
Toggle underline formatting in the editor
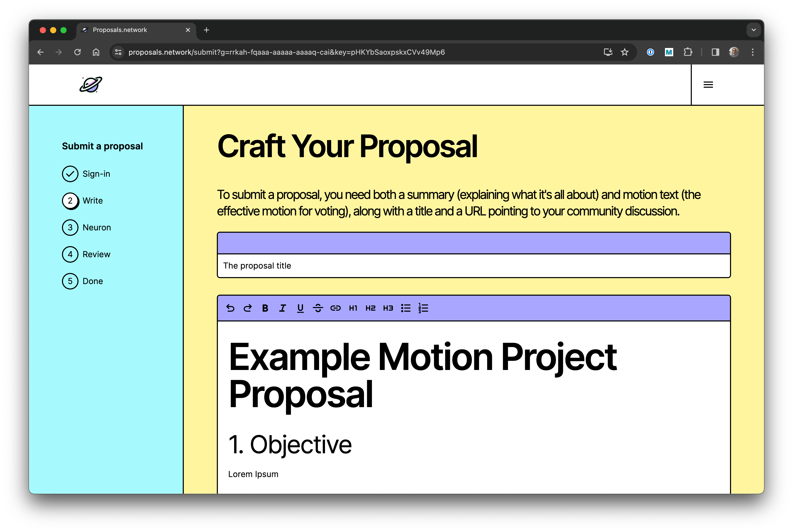pos(300,308)
